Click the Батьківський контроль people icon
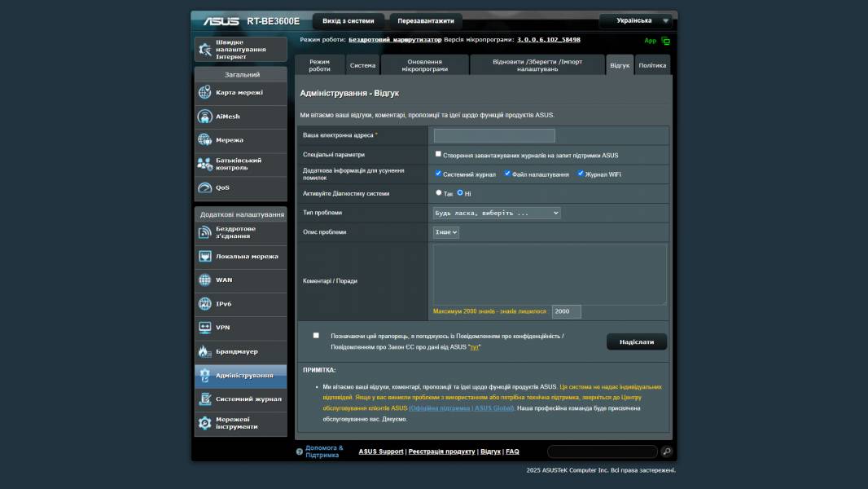Image resolution: width=868 pixels, height=489 pixels. pyautogui.click(x=205, y=164)
